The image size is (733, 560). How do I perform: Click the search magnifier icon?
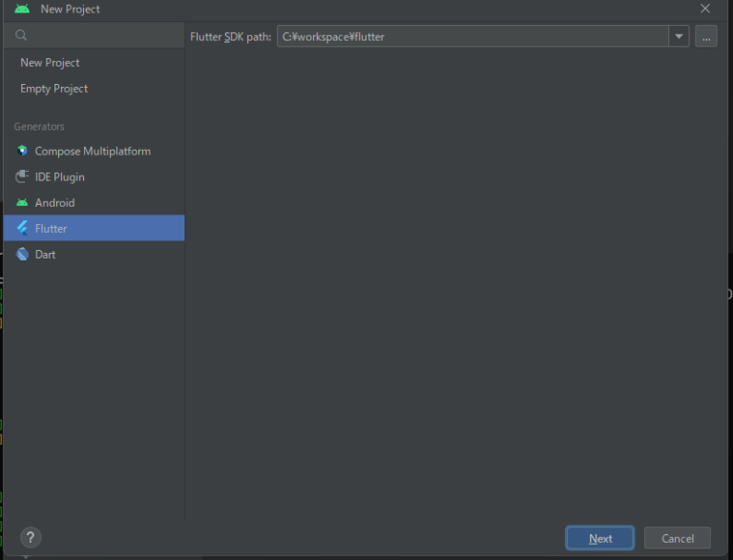(21, 35)
